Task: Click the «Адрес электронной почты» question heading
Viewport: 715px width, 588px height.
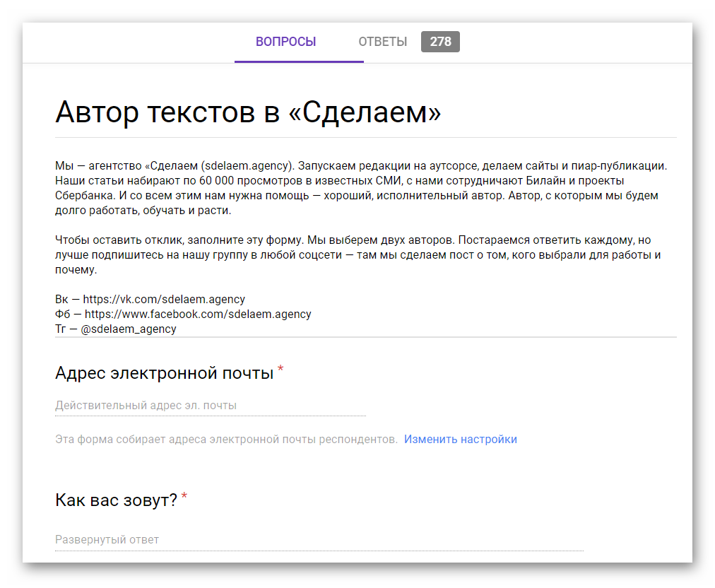Action: pos(165,373)
